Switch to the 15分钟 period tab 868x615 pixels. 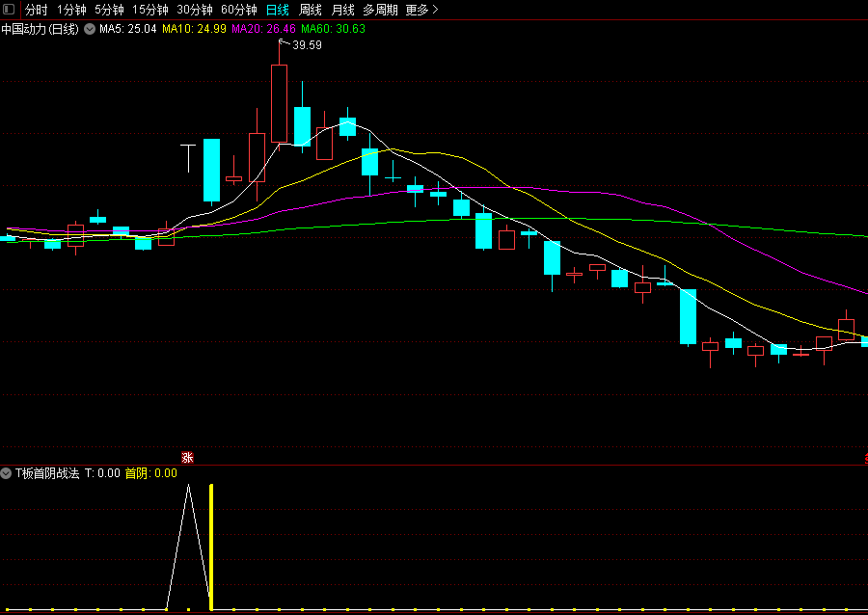click(150, 10)
